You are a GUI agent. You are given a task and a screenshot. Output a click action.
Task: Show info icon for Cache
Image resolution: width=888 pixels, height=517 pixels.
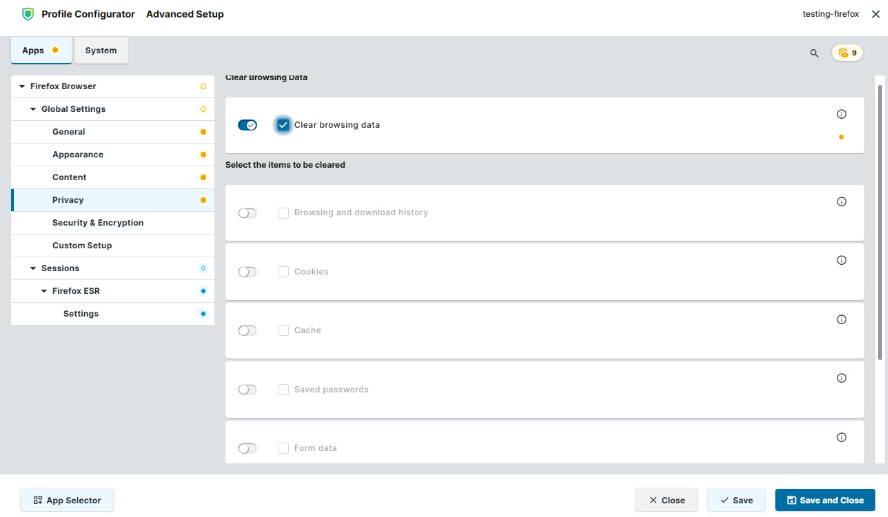(x=842, y=319)
